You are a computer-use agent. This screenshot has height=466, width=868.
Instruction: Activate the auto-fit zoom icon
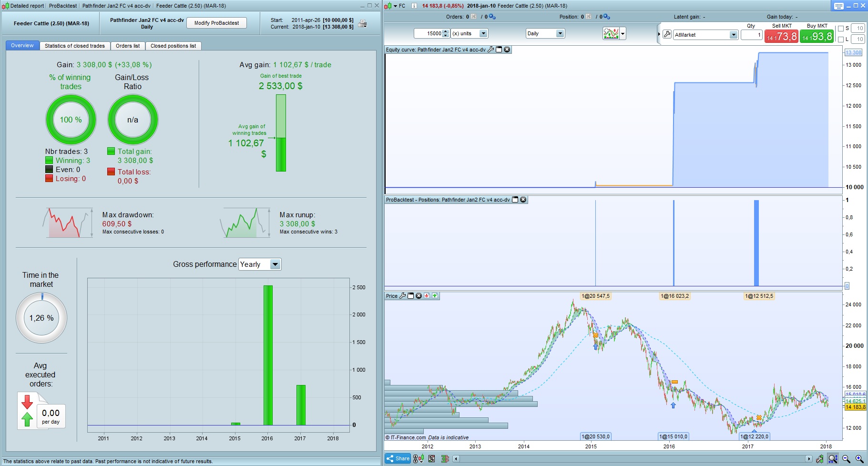coord(833,459)
